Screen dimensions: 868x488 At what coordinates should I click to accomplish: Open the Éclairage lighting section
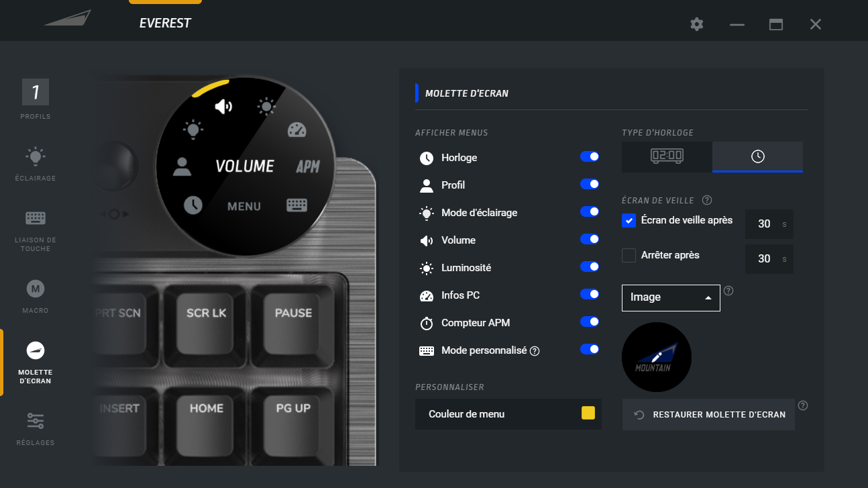(x=36, y=164)
